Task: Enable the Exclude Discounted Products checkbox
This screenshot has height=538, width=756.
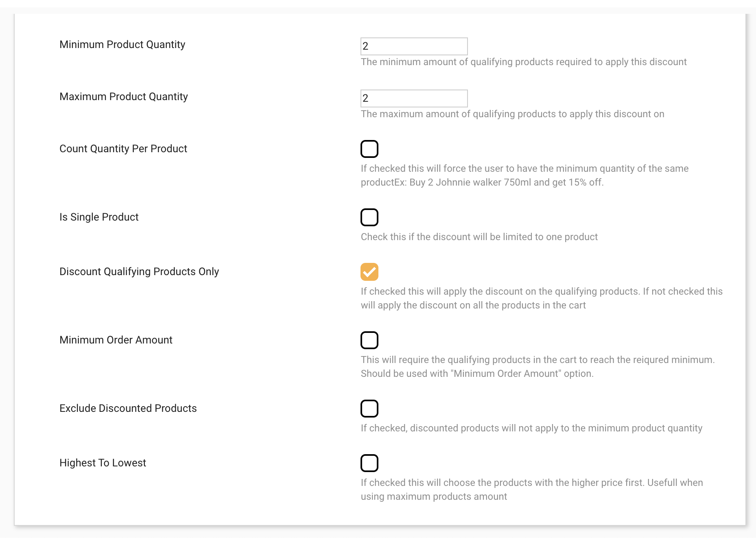Action: tap(369, 409)
